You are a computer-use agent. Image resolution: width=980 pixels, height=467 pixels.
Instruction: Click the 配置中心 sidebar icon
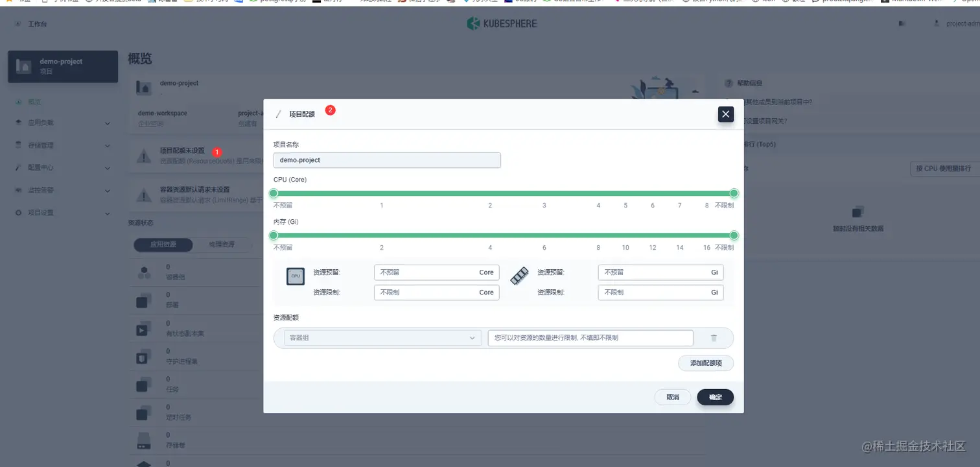[19, 167]
